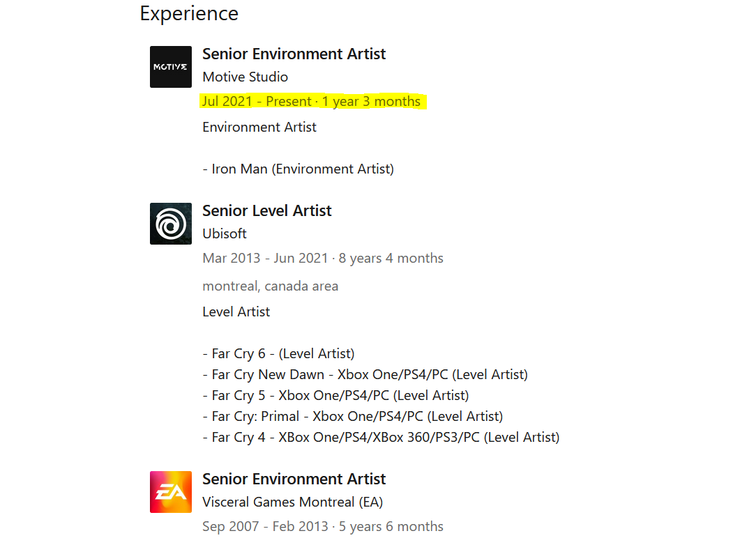Click the Far Cry New Dawn entry
The image size is (756, 538).
(365, 375)
